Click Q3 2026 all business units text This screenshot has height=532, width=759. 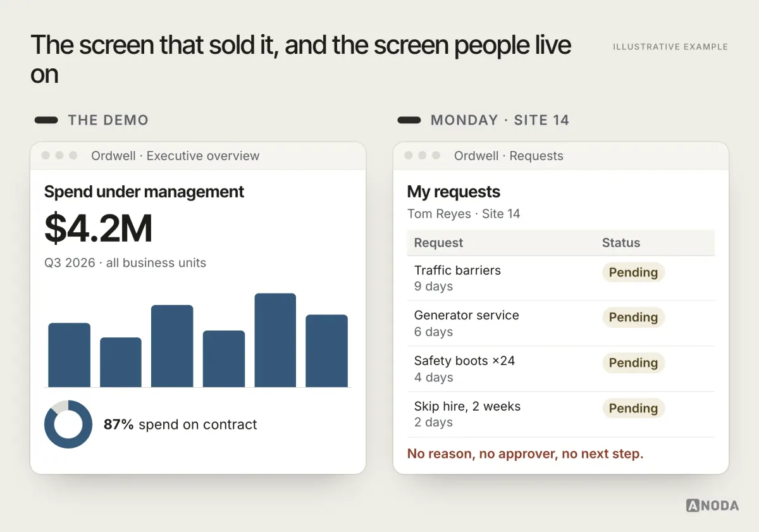[125, 263]
